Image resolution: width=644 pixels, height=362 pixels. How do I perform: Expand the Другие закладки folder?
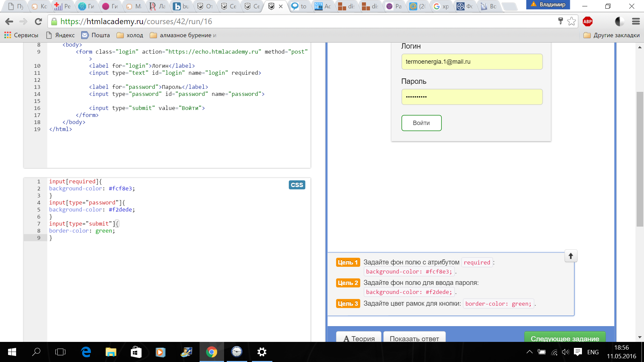(x=611, y=35)
